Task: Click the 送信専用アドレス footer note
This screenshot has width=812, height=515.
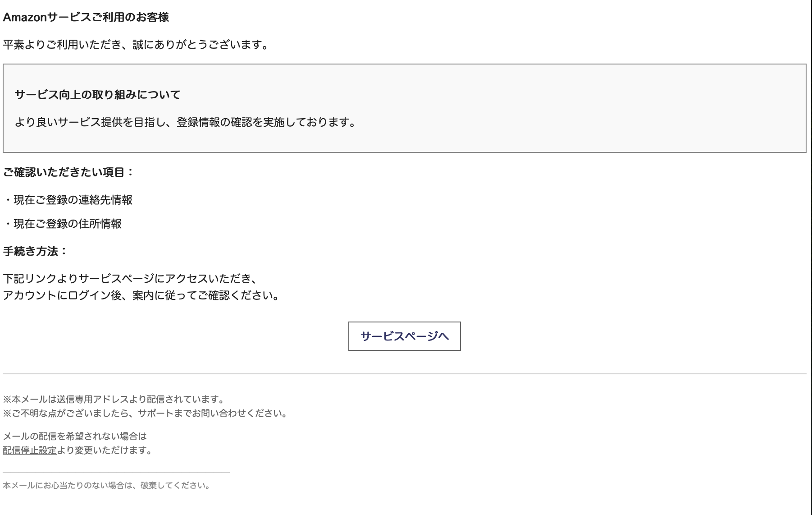Action: (x=114, y=399)
